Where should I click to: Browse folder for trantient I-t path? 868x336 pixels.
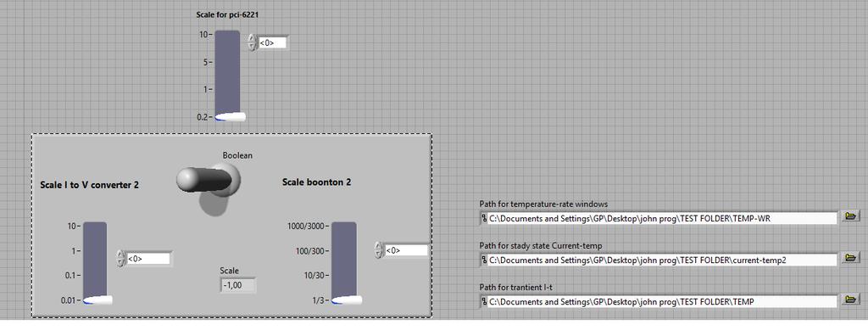click(x=850, y=300)
